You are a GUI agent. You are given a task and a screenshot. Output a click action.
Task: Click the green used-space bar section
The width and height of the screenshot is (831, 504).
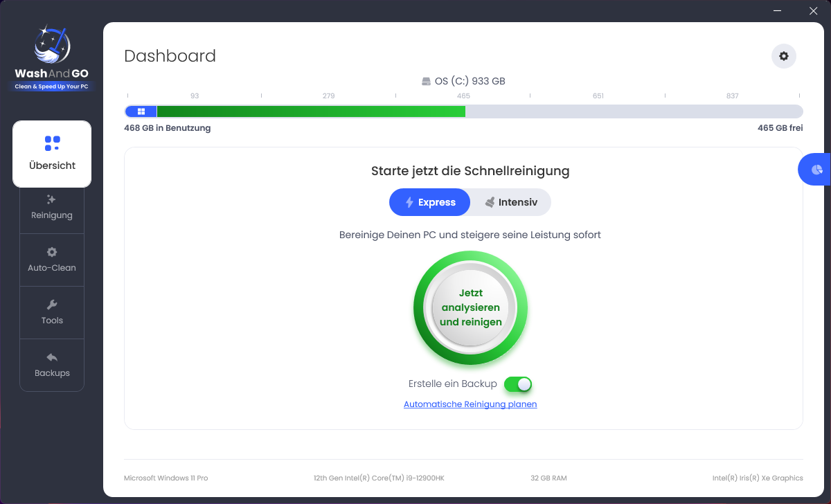click(310, 111)
